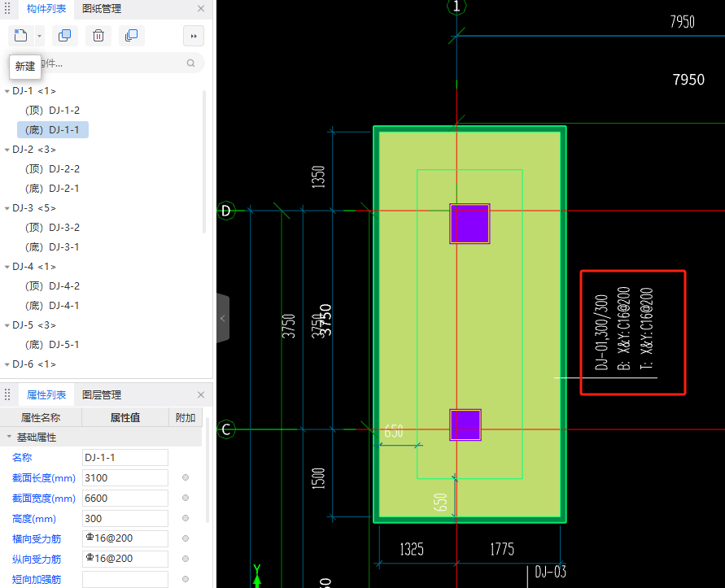Open the New component dropdown arrow
The width and height of the screenshot is (725, 588).
click(x=39, y=36)
